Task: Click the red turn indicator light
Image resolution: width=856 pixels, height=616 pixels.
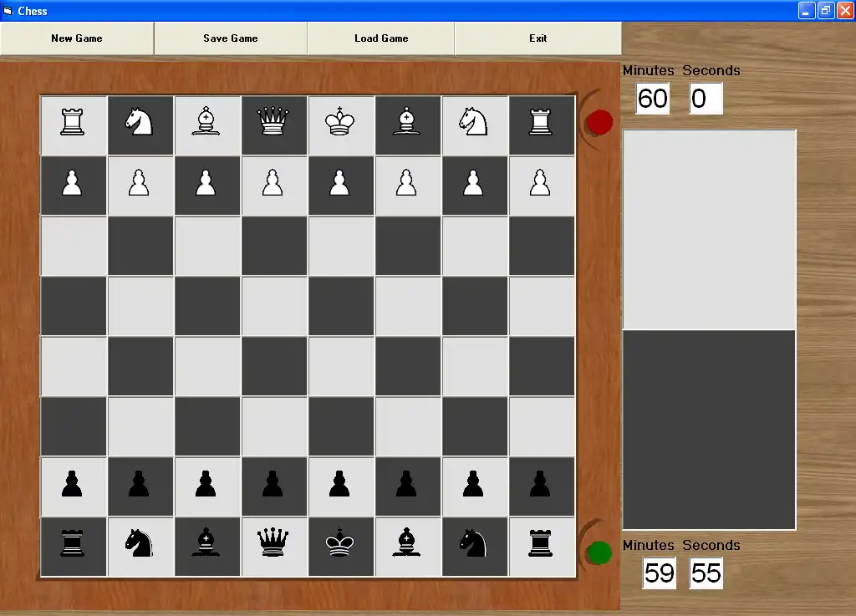Action: [x=600, y=122]
